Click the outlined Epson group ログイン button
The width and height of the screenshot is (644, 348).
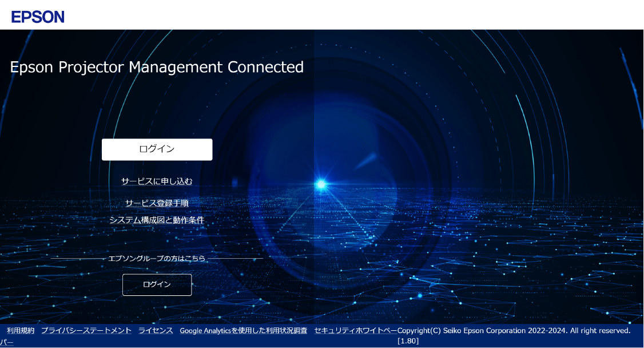[157, 284]
